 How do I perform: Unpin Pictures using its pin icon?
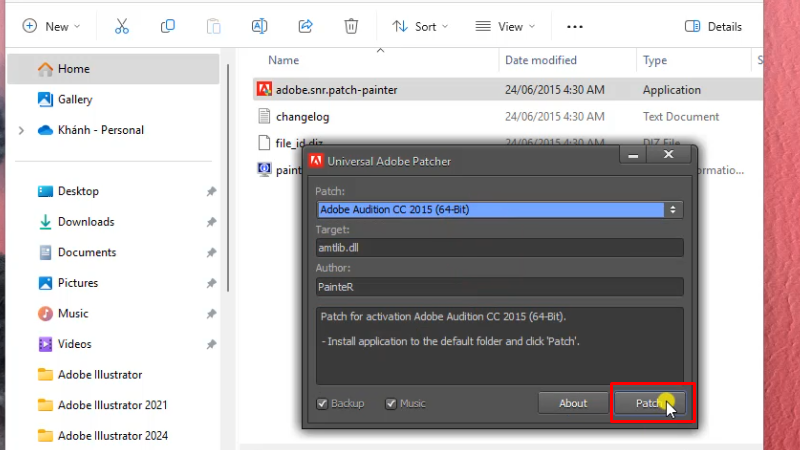[x=211, y=283]
